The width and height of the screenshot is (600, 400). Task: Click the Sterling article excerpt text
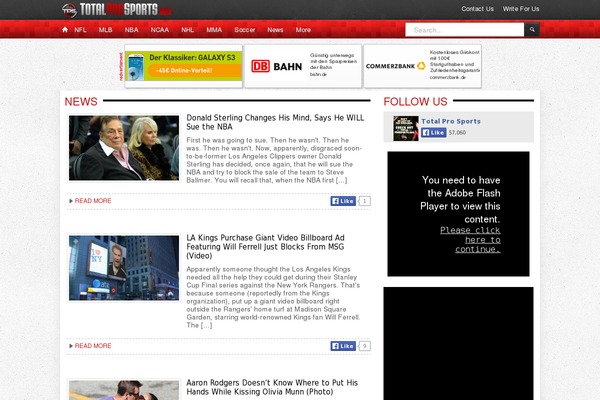pos(274,160)
